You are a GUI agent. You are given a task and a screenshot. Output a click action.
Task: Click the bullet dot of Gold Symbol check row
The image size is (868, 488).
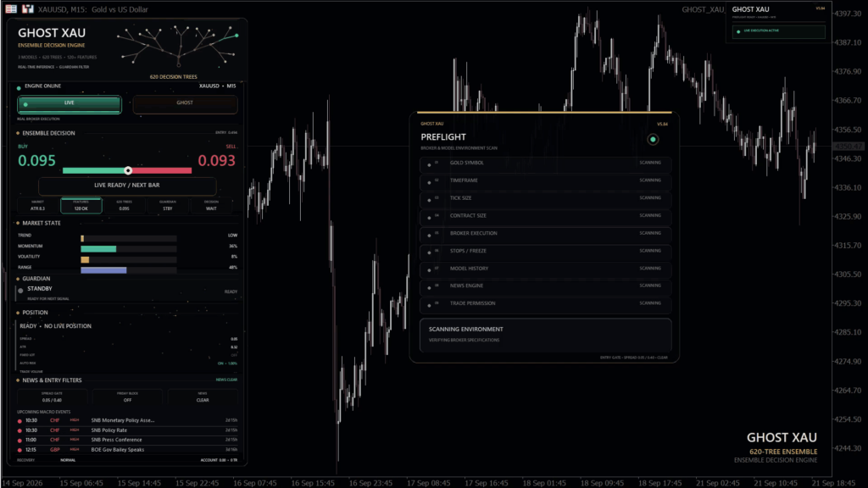pos(429,165)
